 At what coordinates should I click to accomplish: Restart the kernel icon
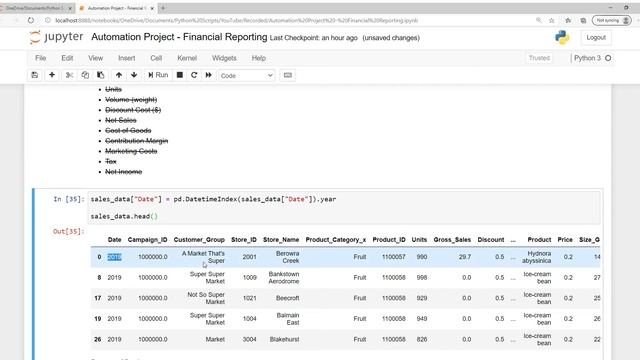(x=194, y=75)
